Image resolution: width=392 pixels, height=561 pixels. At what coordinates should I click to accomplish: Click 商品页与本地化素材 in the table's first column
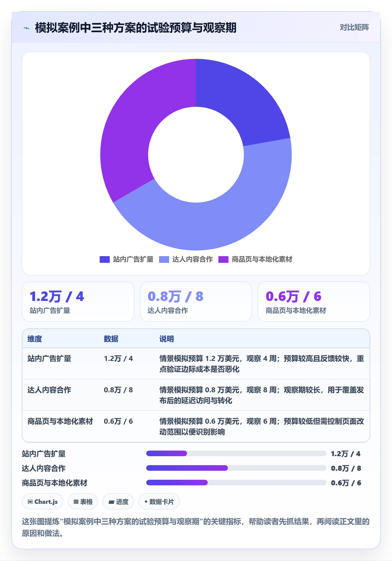pyautogui.click(x=60, y=421)
